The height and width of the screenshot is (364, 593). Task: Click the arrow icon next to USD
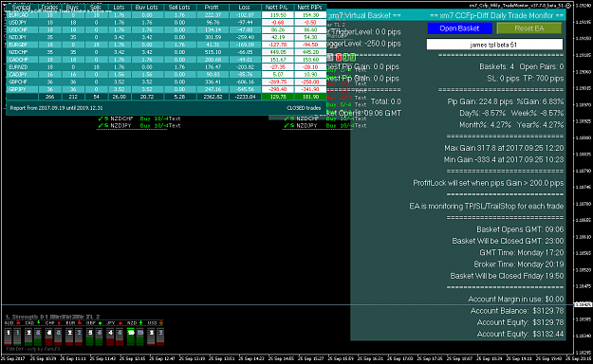point(161,323)
